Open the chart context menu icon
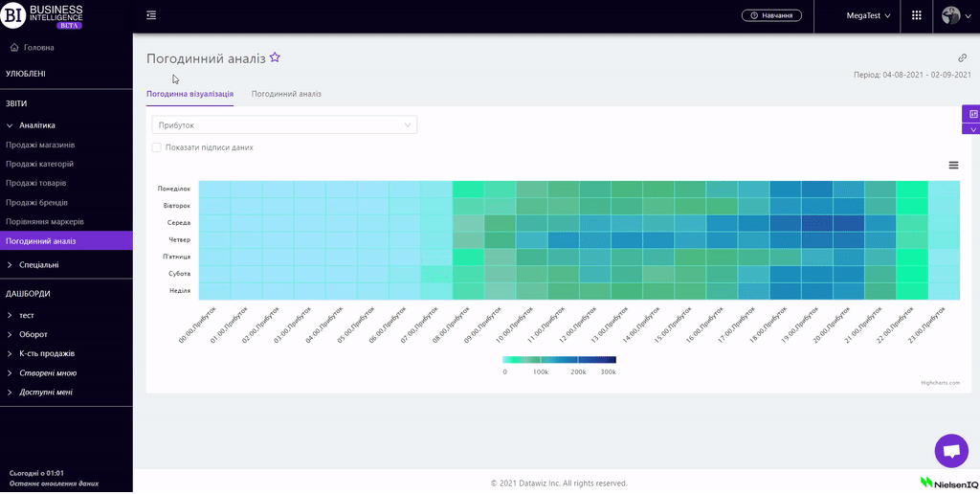980x494 pixels. point(953,165)
